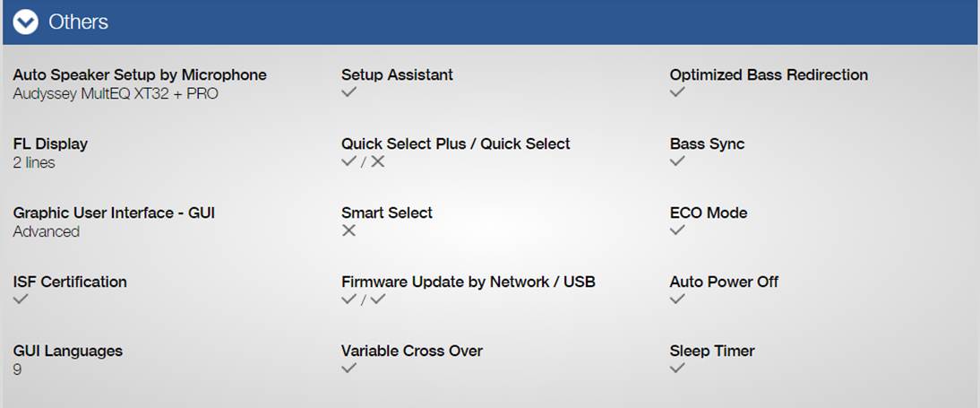Click the first checkmark under Firmware Update

348,299
